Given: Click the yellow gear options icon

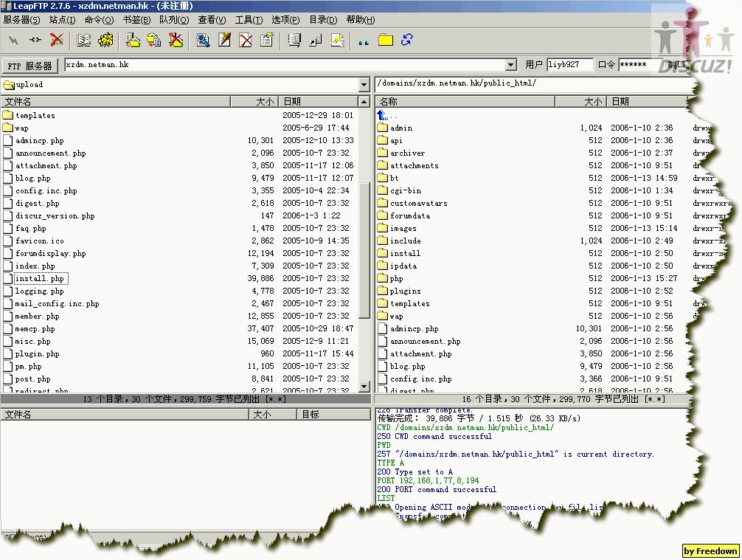Looking at the screenshot, I should point(105,41).
